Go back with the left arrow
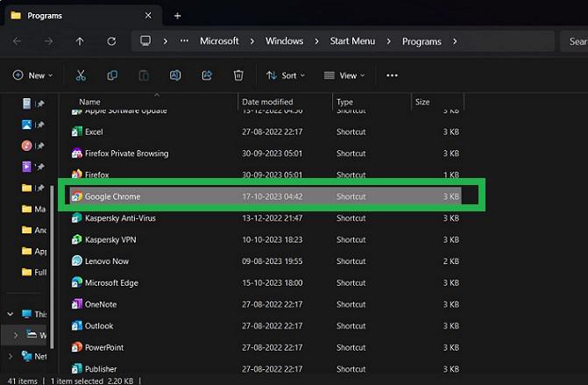Screen dimensions: 588x385 [17, 41]
